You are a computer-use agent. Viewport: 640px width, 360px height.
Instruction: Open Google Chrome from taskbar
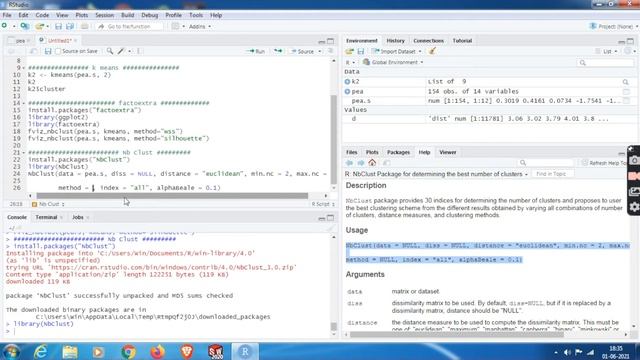pyautogui.click(x=128, y=351)
